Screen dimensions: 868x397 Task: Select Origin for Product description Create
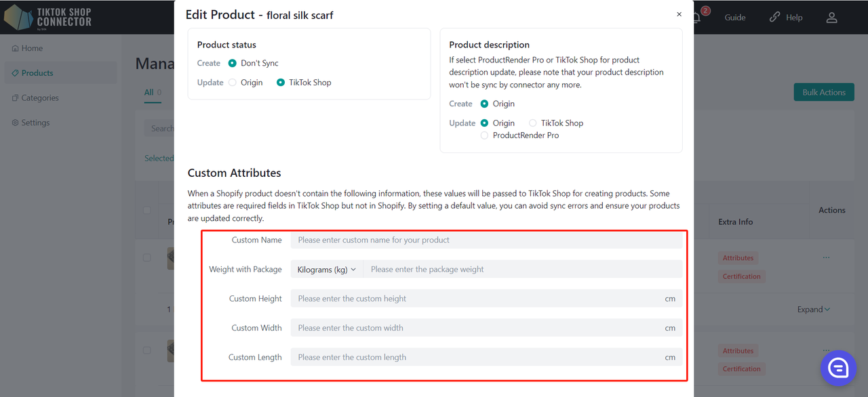(484, 104)
